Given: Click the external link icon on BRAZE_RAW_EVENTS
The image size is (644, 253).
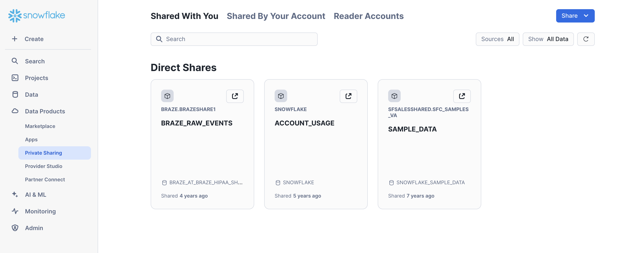Looking at the screenshot, I should point(235,95).
